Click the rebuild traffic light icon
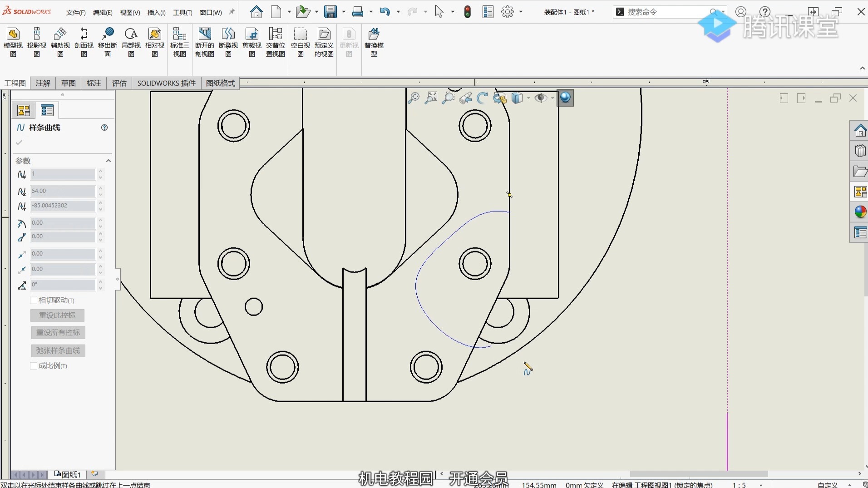Image resolution: width=868 pixels, height=488 pixels. 467,12
